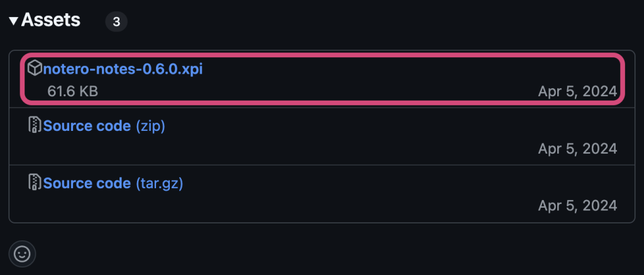Image resolution: width=644 pixels, height=275 pixels.
Task: Click the zip file icon beside Source code (zip)
Action: [35, 126]
